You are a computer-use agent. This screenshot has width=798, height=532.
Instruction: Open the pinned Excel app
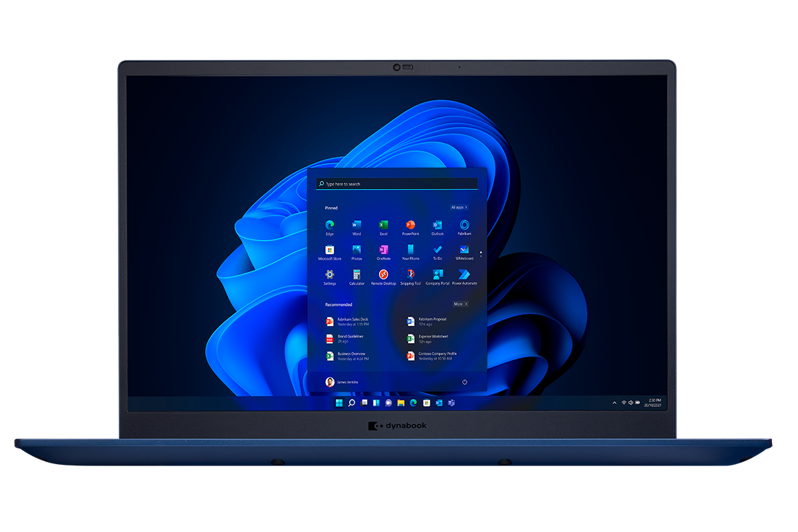click(x=383, y=225)
